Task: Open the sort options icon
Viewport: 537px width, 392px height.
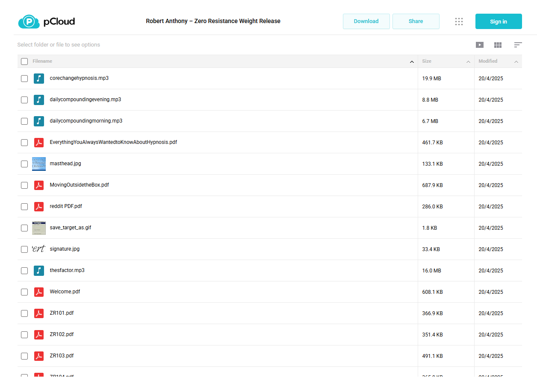Action: (x=518, y=45)
